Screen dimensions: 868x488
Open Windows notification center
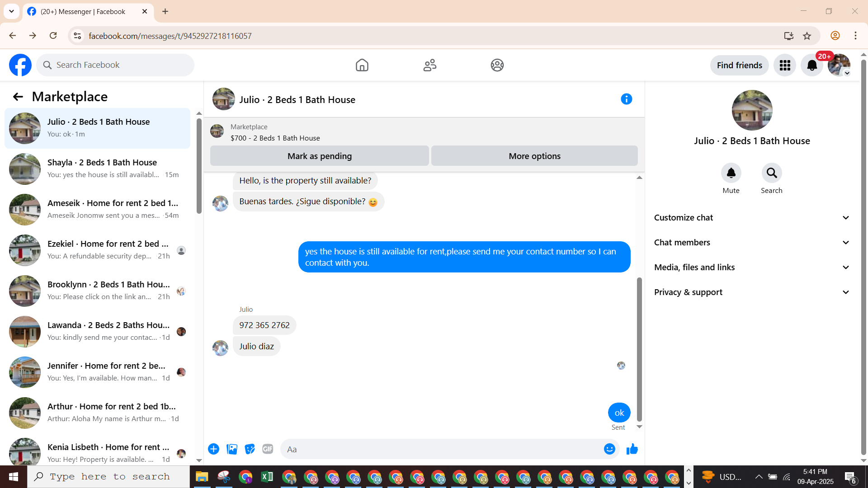pos(850,477)
